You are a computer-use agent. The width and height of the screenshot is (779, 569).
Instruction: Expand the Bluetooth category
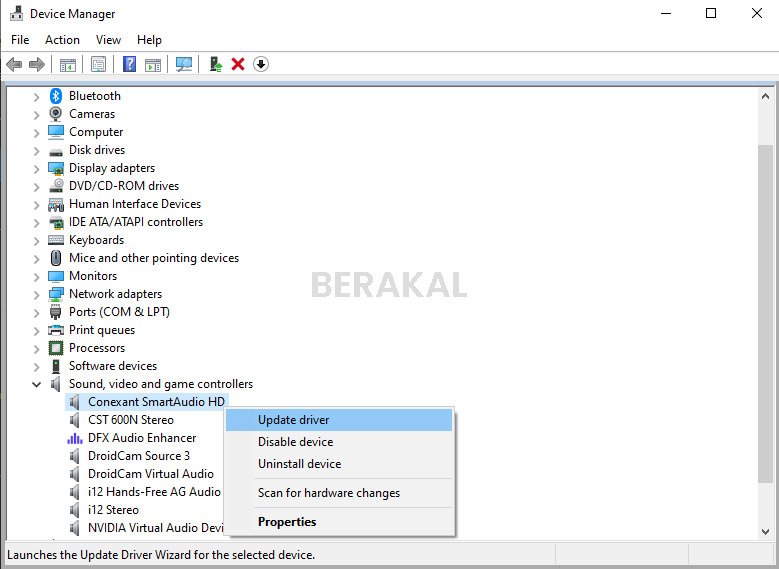[36, 97]
